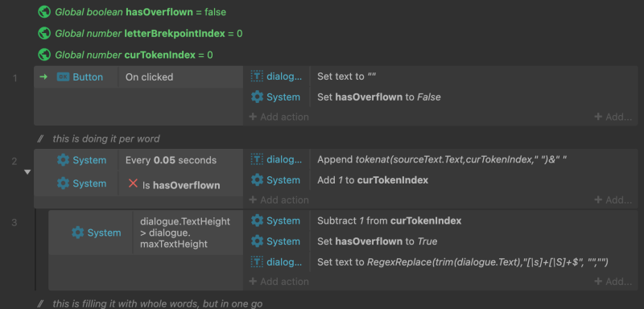
Task: Click 'Add action' under event 3
Action: [x=279, y=282]
